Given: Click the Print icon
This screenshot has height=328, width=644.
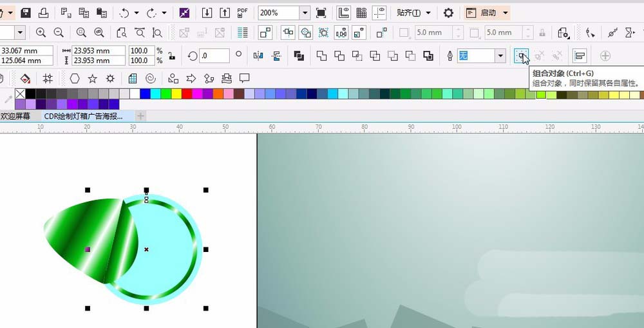Looking at the screenshot, I should pos(44,13).
